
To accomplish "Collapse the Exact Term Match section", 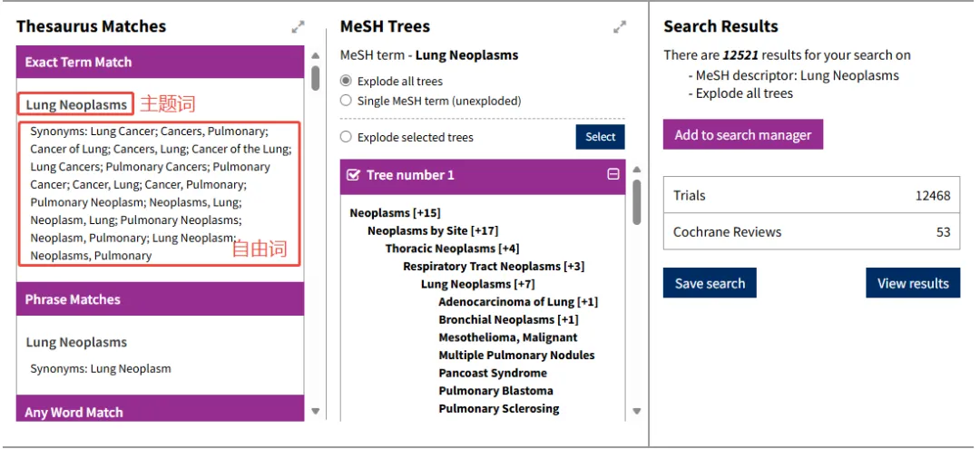I will 160,62.
